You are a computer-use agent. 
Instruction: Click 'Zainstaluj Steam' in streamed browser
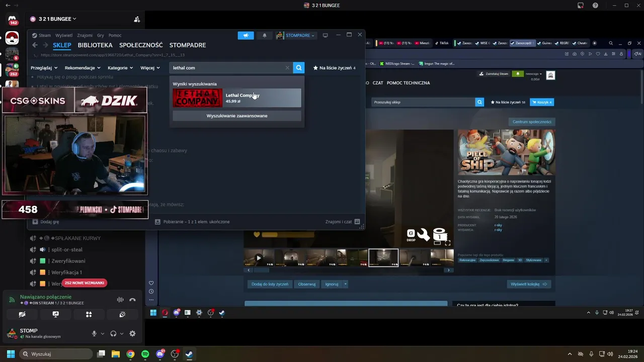pos(494,74)
